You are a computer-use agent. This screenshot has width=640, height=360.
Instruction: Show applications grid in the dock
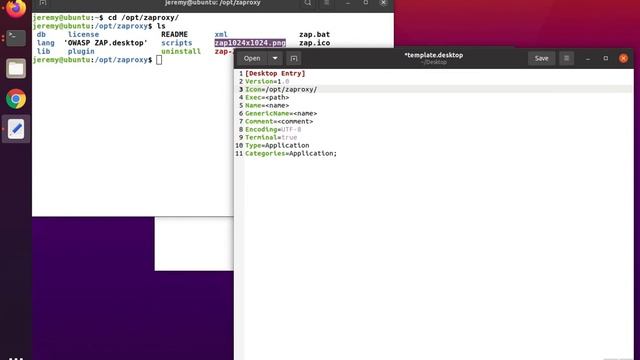pos(16,358)
